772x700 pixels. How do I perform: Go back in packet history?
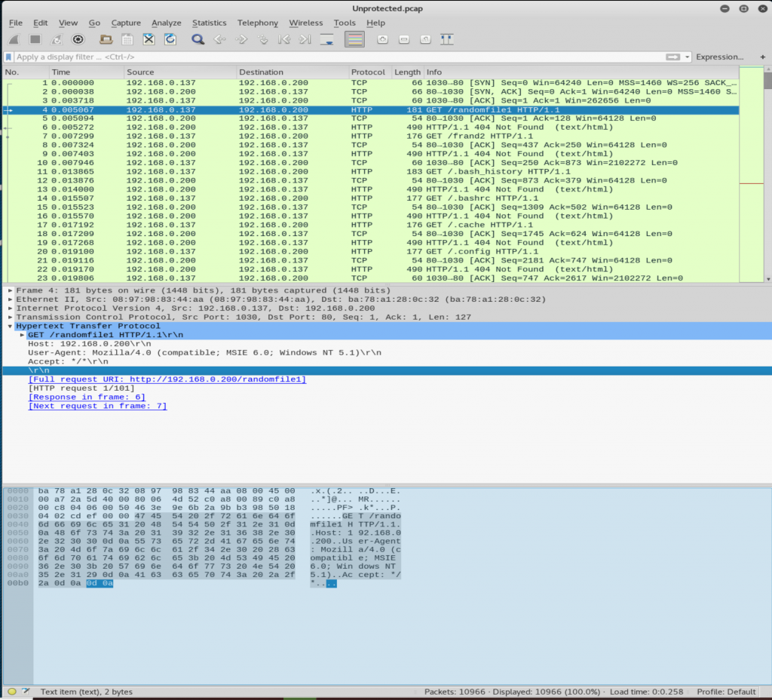219,39
